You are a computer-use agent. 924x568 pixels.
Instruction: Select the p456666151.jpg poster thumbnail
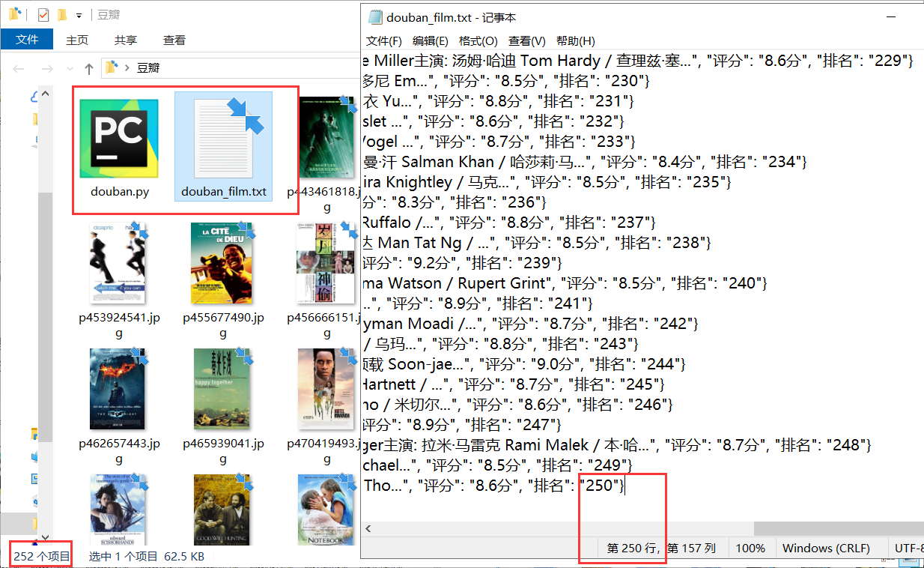click(x=325, y=262)
